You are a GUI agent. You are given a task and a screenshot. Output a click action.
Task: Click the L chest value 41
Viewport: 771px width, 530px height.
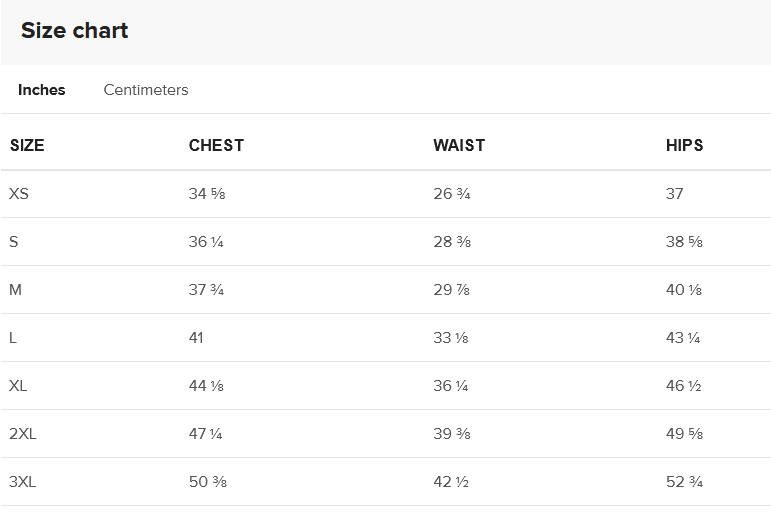coord(196,338)
